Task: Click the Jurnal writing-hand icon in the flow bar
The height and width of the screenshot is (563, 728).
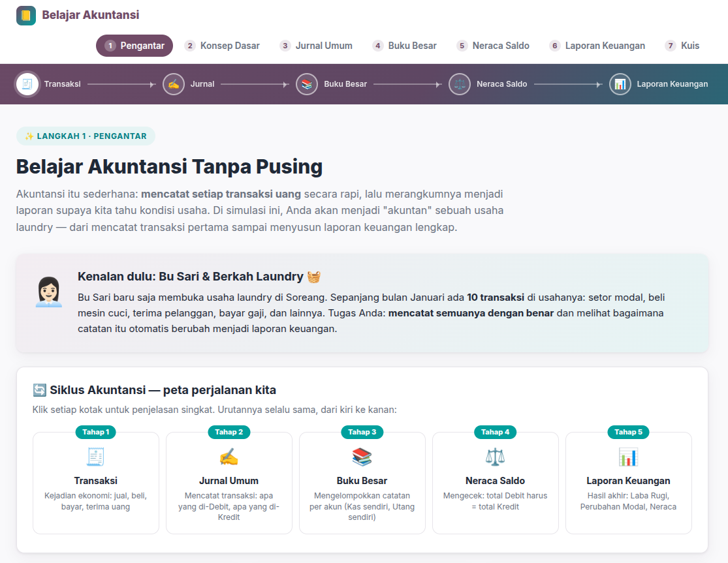Action: pos(174,84)
